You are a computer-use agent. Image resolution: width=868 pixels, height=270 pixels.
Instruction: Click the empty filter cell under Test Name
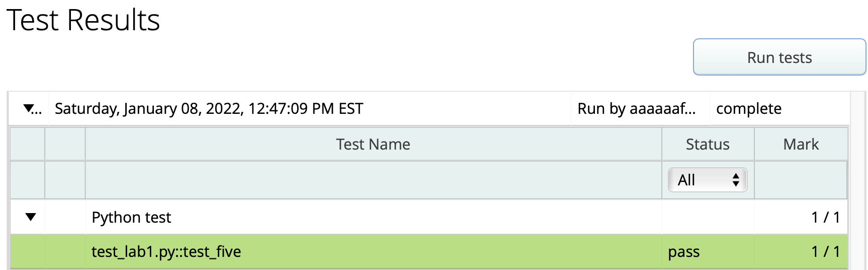(x=373, y=180)
